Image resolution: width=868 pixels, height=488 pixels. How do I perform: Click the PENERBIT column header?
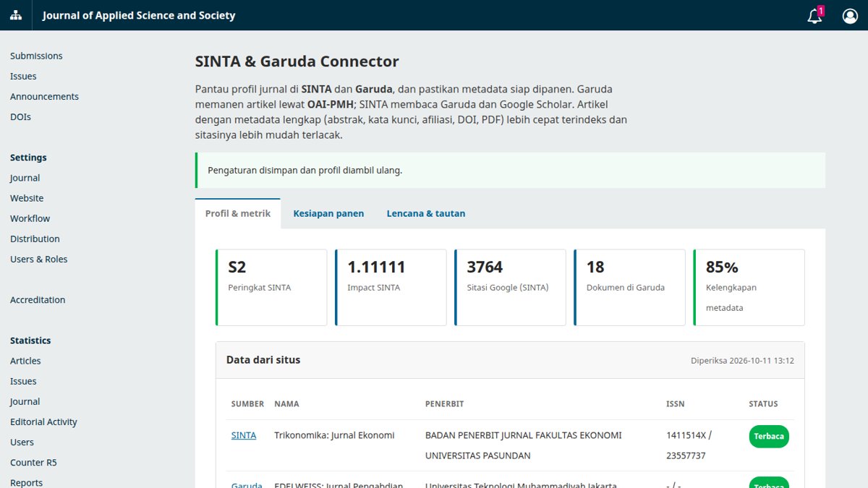444,404
